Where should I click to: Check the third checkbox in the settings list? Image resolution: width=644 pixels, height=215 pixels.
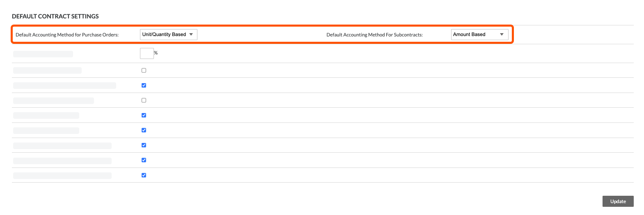click(144, 100)
